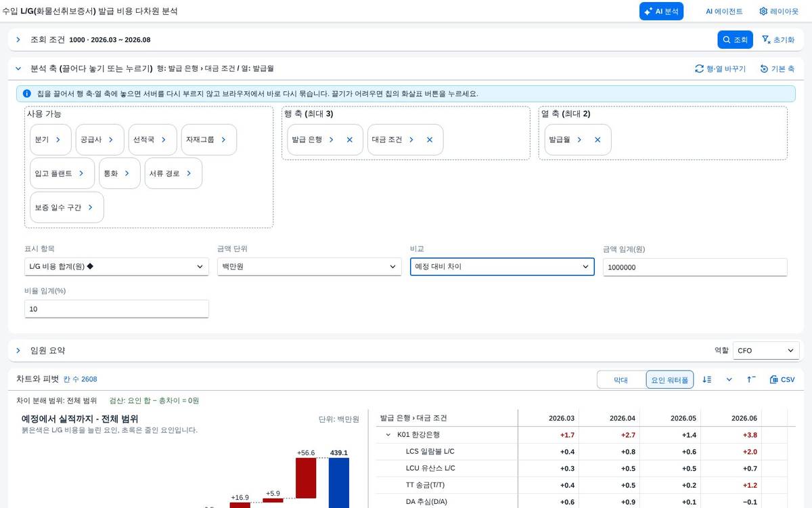
Task: Expand the 임원 요약 section
Action: [18, 350]
